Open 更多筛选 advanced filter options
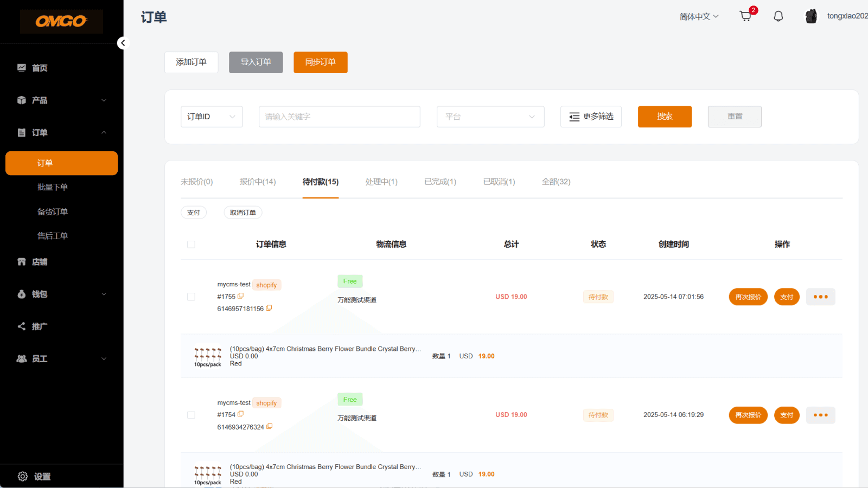Viewport: 868px width, 488px height. click(x=591, y=117)
